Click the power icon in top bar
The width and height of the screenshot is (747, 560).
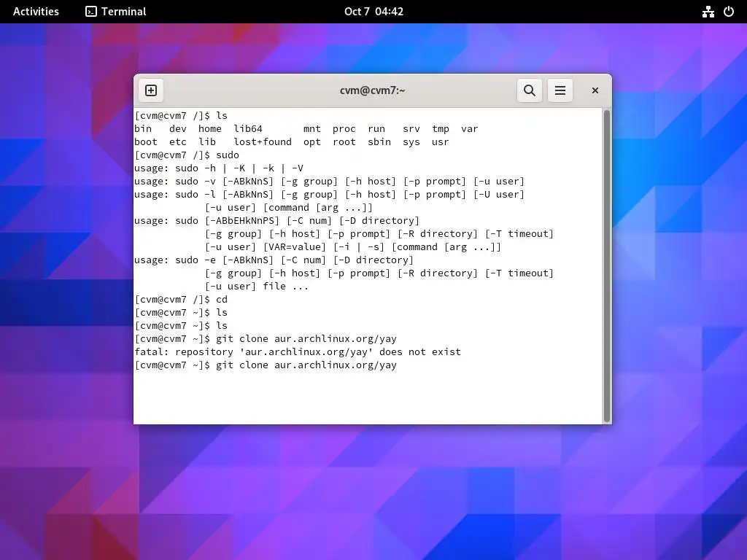tap(729, 12)
